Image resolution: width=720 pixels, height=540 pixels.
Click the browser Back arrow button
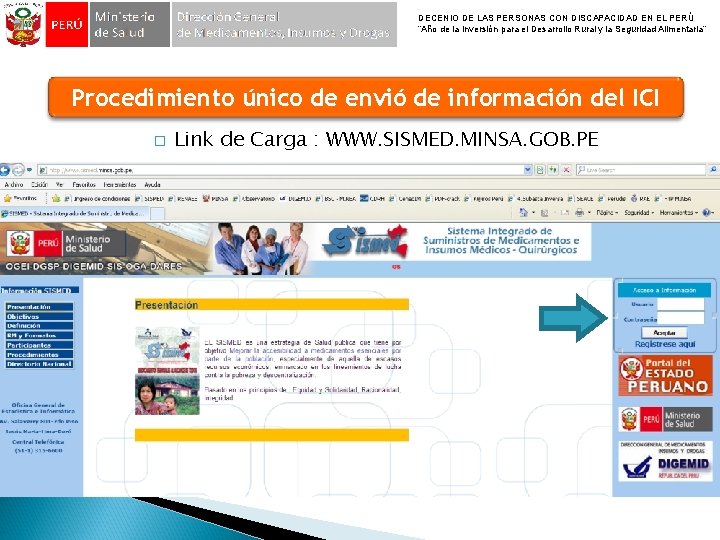click(5, 170)
